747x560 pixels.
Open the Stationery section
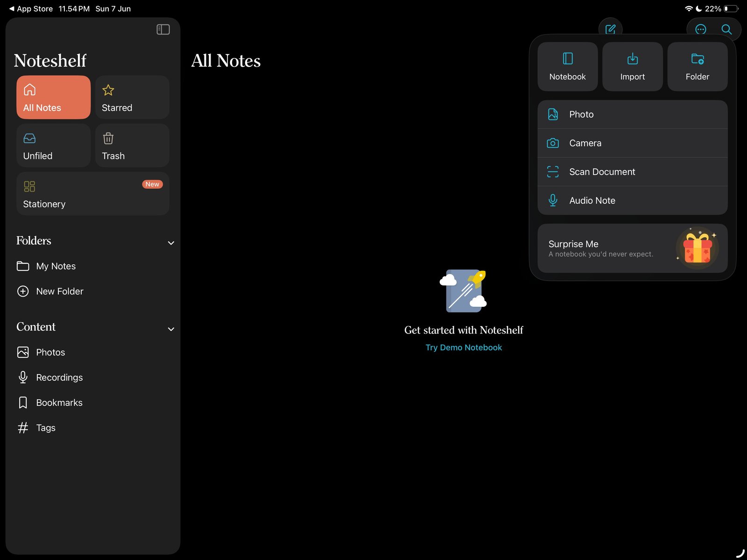93,193
